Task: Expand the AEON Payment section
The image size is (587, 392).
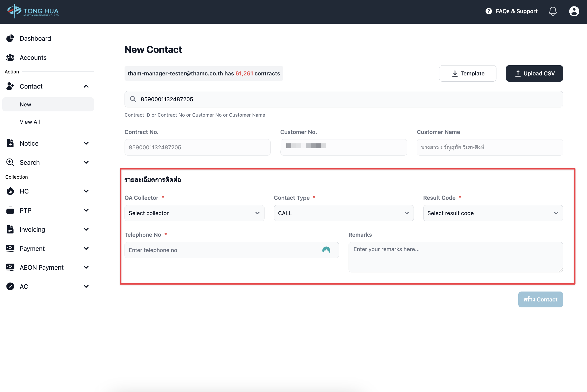Action: (86, 267)
